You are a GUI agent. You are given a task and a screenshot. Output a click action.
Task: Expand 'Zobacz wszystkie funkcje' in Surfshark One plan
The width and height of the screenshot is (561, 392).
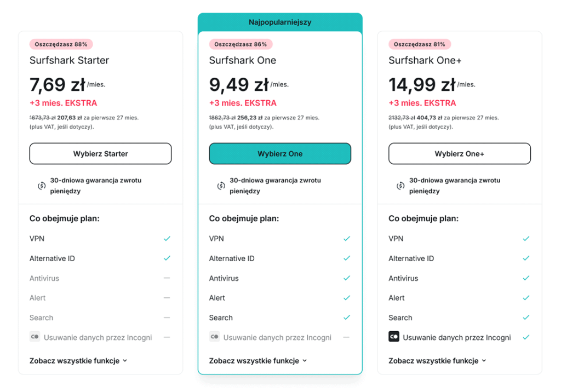click(258, 361)
